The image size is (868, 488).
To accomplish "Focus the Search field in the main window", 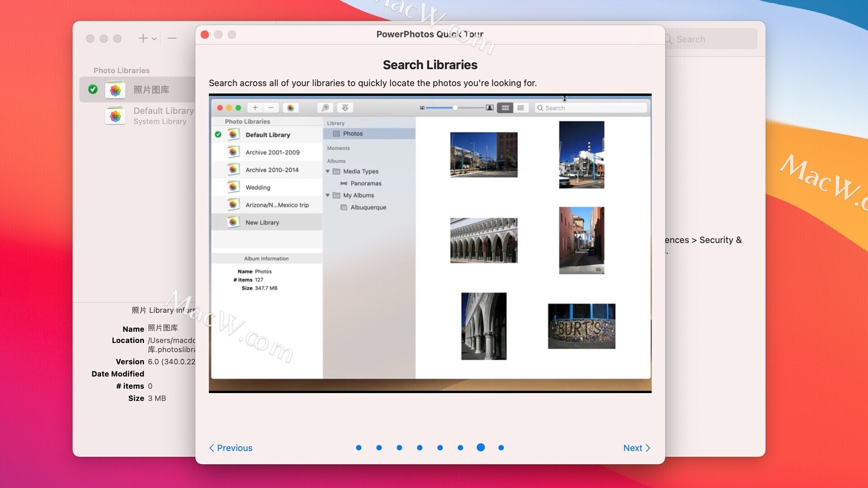I will point(710,39).
